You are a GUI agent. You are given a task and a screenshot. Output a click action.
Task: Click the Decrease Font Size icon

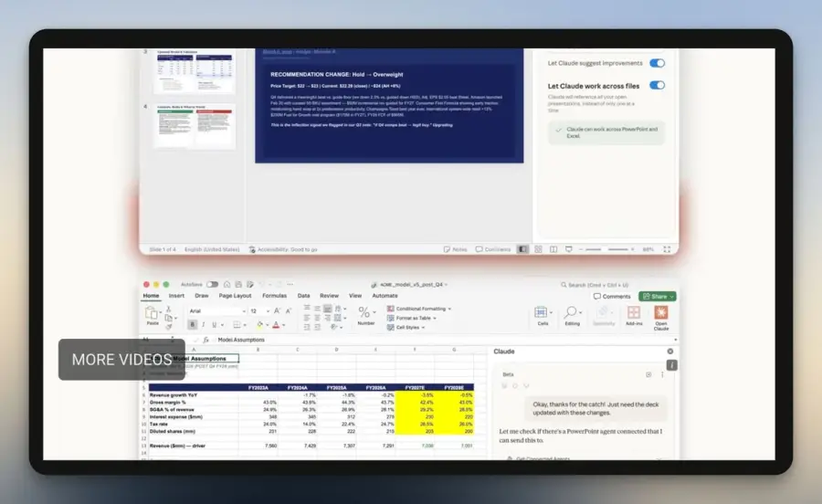[289, 310]
